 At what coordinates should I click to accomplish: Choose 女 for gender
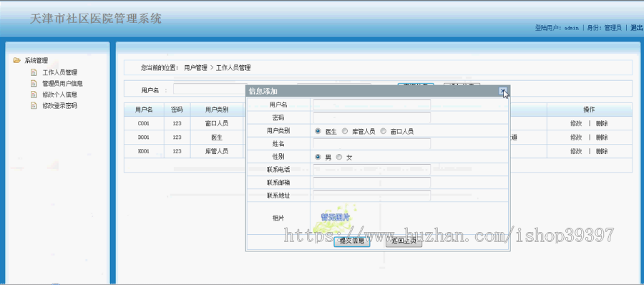[x=339, y=157]
